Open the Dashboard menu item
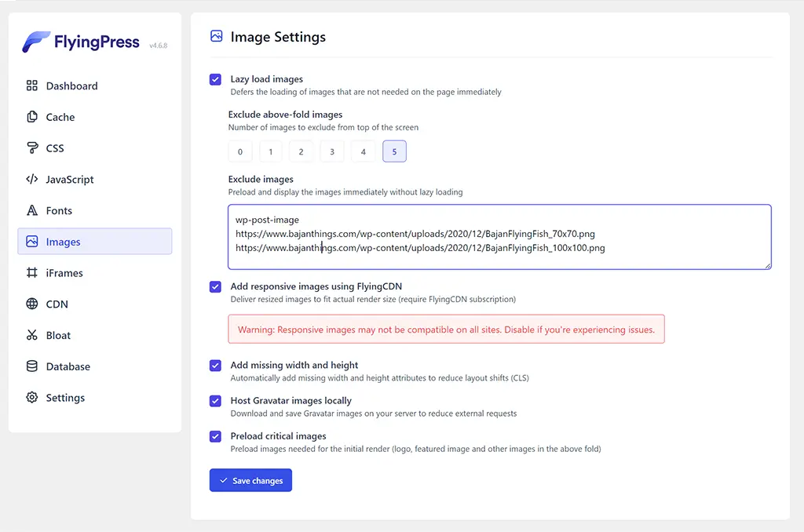 tap(95, 86)
